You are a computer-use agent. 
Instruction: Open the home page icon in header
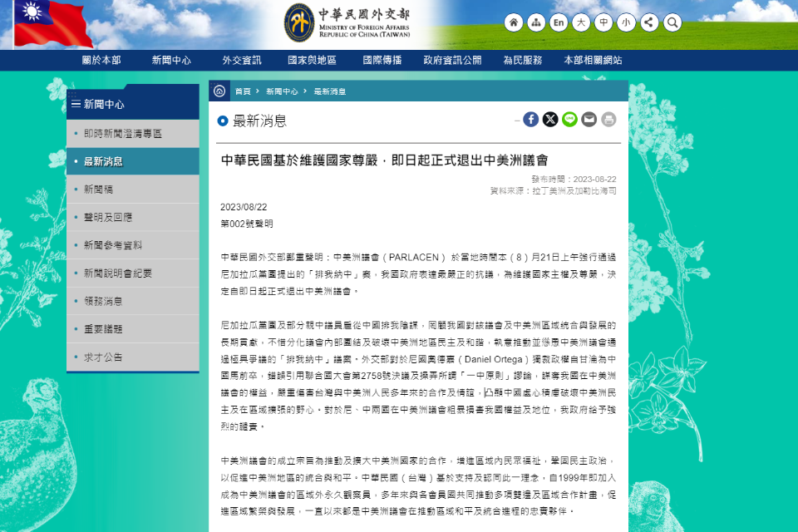coord(514,22)
